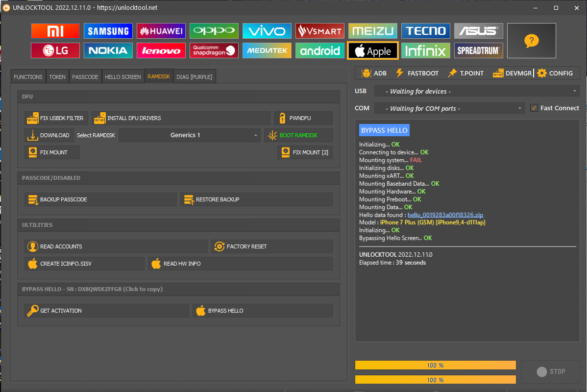Click the upper 100% progress bar
587x392 pixels.
coord(436,365)
